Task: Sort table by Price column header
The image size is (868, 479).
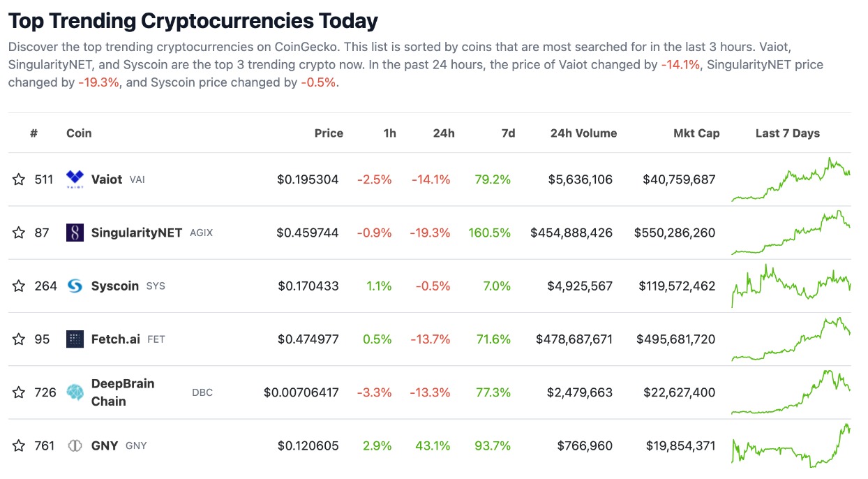Action: pyautogui.click(x=329, y=133)
